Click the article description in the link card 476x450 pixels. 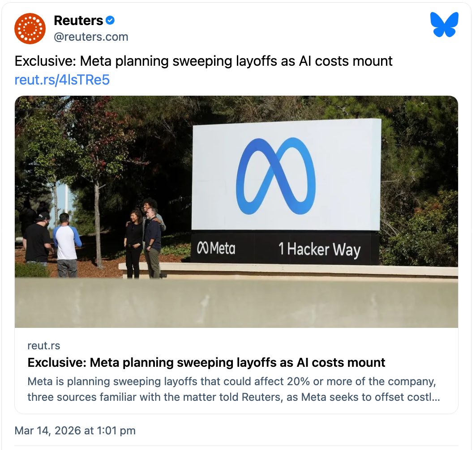pos(233,390)
